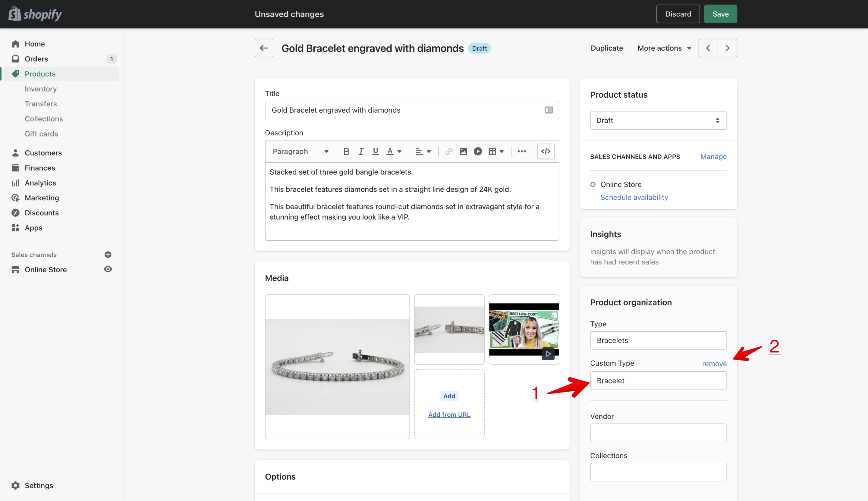Go to next product chevron

[x=727, y=48]
